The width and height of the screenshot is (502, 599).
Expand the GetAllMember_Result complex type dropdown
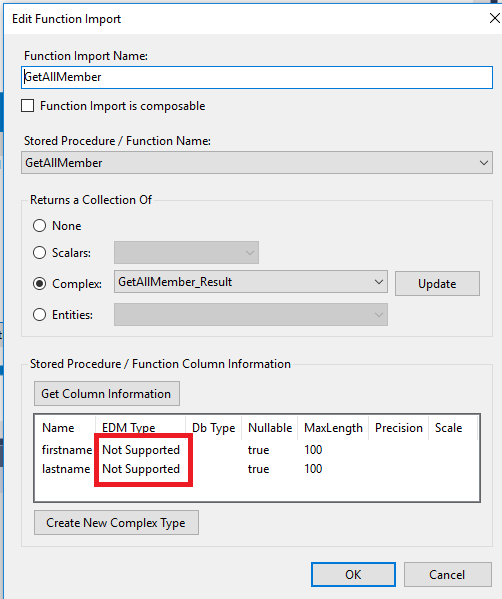click(x=251, y=282)
